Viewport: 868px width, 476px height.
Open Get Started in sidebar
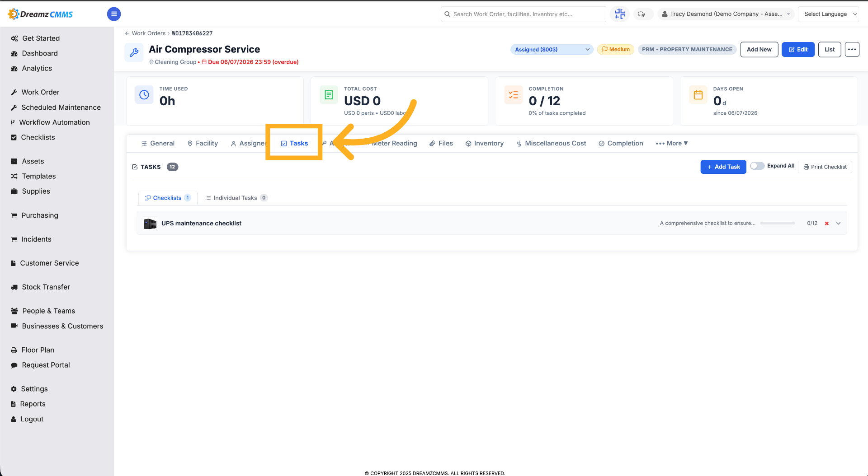pyautogui.click(x=41, y=38)
